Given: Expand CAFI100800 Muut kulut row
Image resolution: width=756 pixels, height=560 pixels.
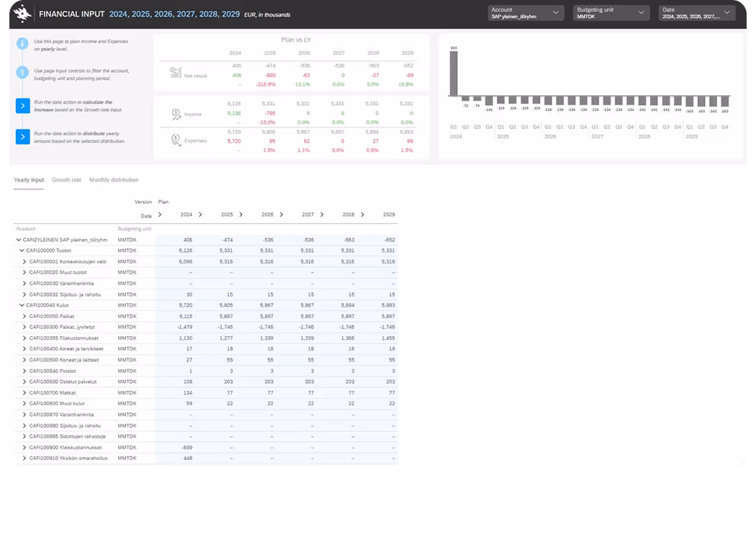Looking at the screenshot, I should (24, 403).
